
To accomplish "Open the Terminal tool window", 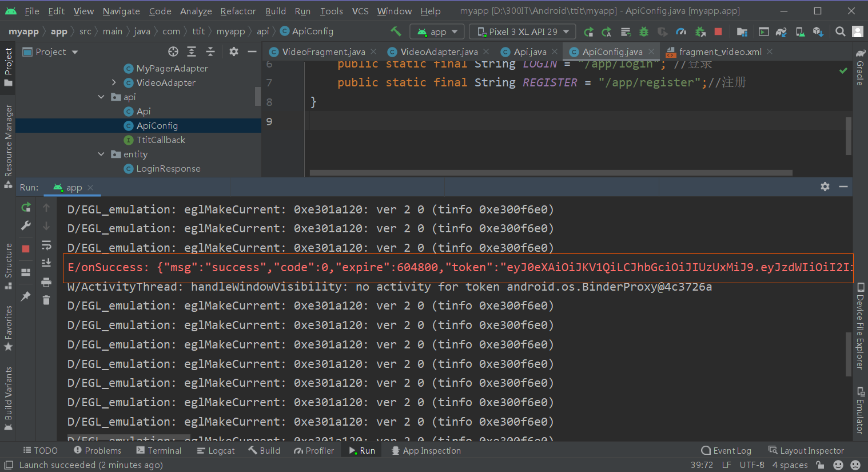I will (159, 451).
